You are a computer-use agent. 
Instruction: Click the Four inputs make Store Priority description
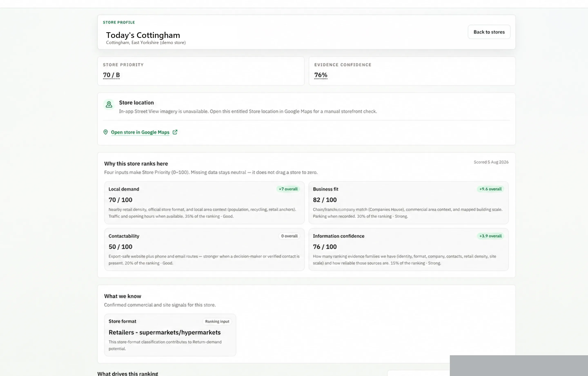pyautogui.click(x=211, y=172)
